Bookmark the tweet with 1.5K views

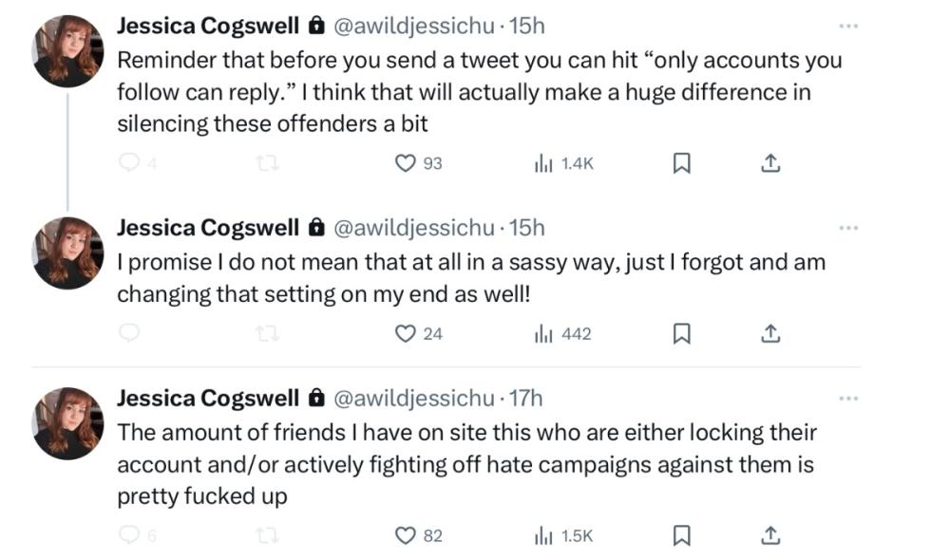681,535
